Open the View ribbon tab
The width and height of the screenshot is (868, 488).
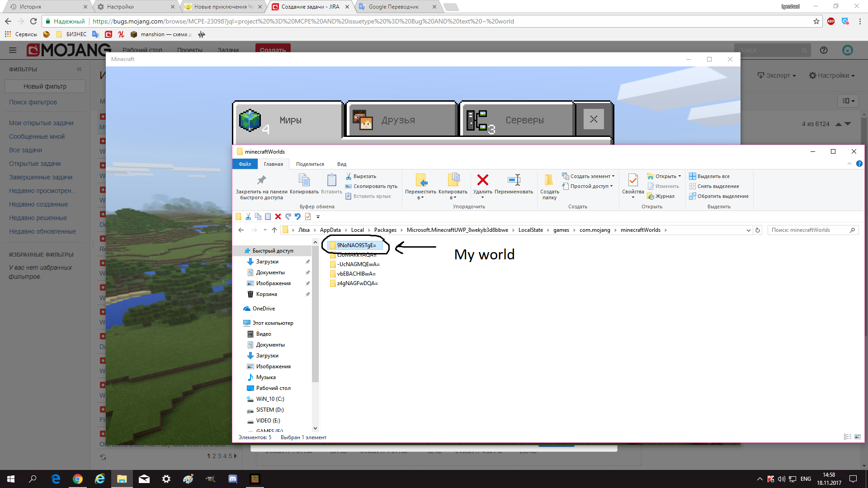[341, 164]
